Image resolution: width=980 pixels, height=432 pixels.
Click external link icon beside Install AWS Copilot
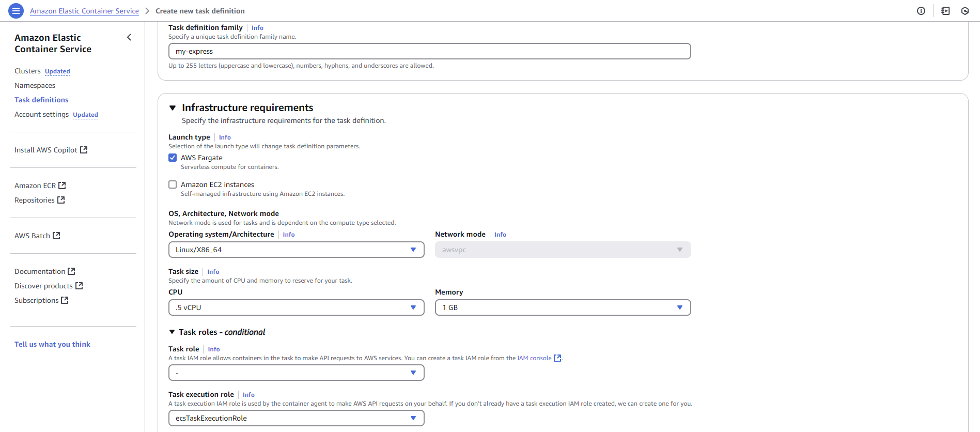(x=84, y=150)
